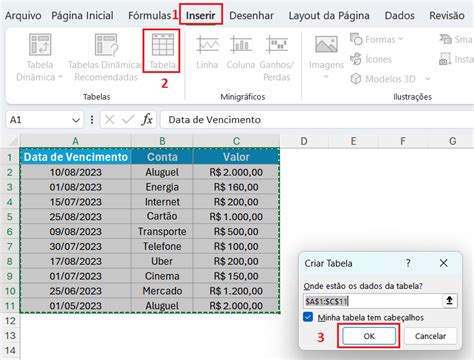Open help in Criar Tabela dialog
The image size is (474, 360).
408,263
